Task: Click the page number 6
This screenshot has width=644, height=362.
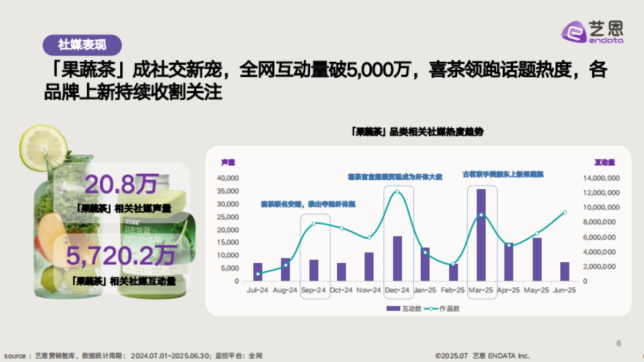Action: (618, 343)
